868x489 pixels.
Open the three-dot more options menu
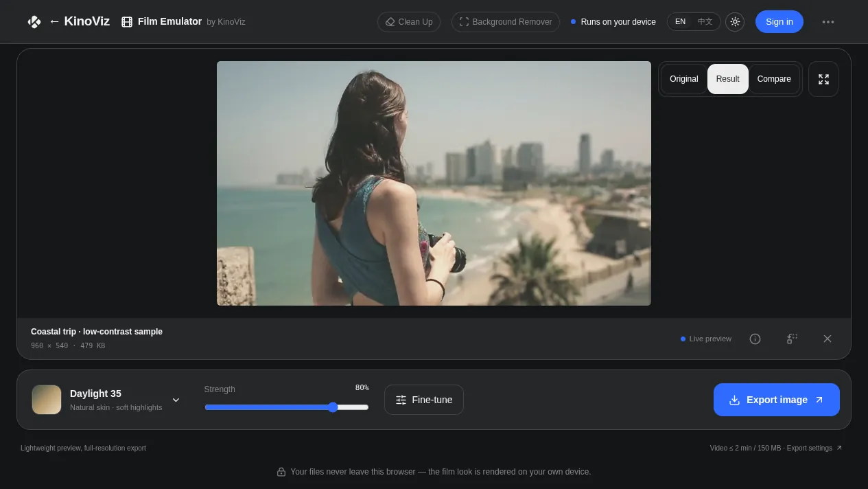(x=828, y=22)
